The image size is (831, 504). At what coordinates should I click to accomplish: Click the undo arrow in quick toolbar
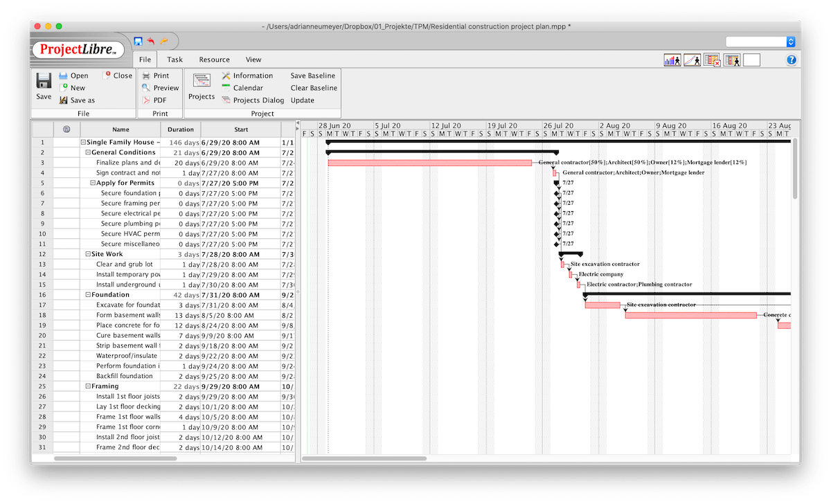pos(151,42)
